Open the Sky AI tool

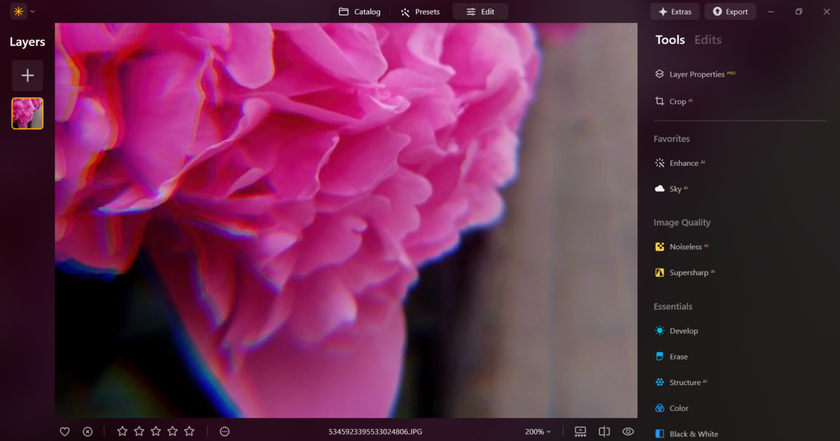(x=676, y=189)
